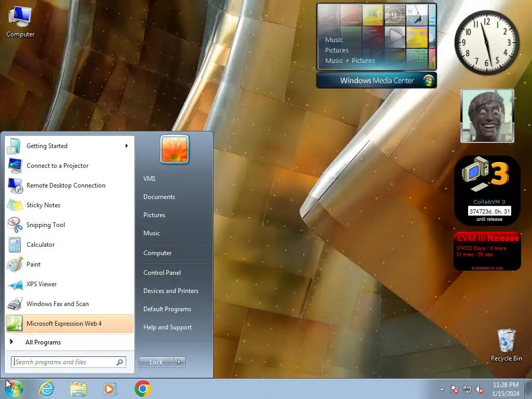Click the Lock button
Screen dimensions: 532x399
click(x=156, y=362)
